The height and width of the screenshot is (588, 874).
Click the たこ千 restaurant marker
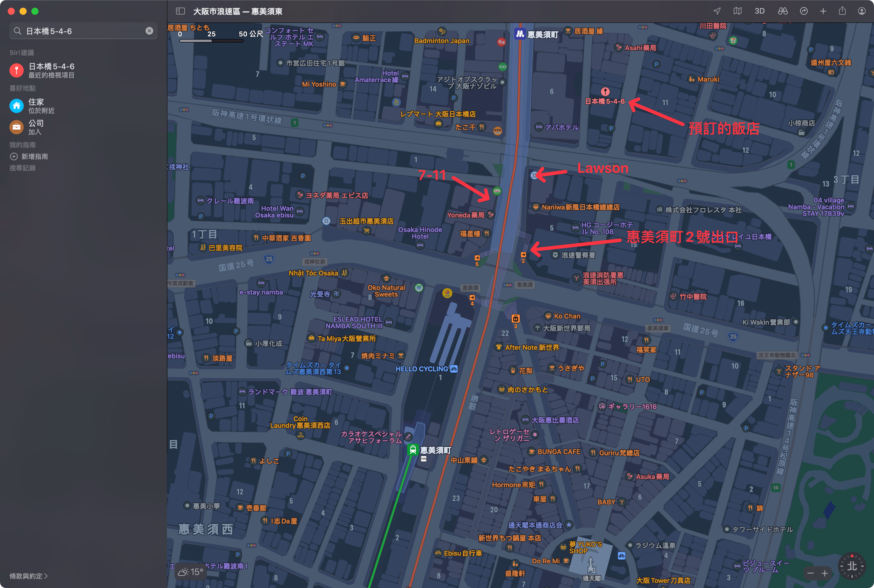pyautogui.click(x=482, y=127)
